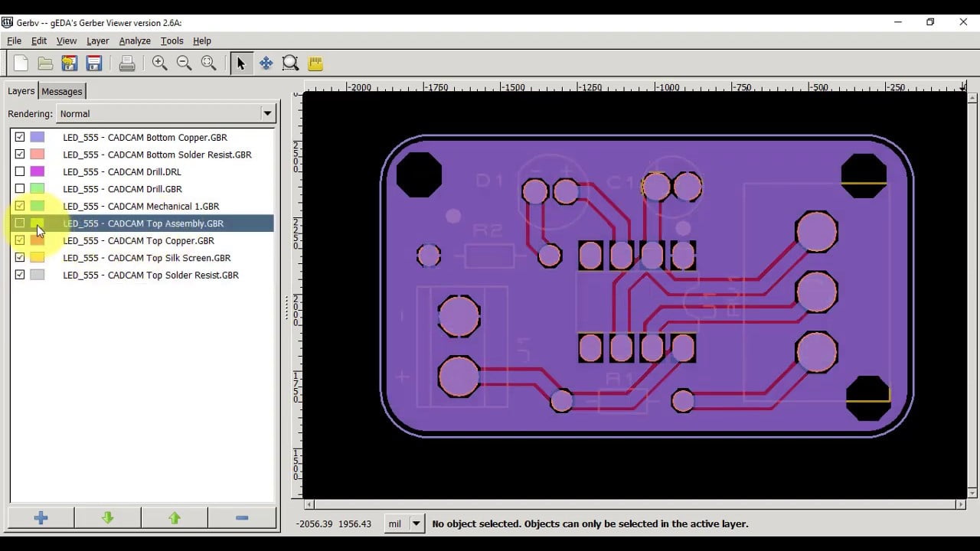This screenshot has height=551, width=980.
Task: Toggle visibility of Bottom Copper layer
Action: pyautogui.click(x=20, y=137)
